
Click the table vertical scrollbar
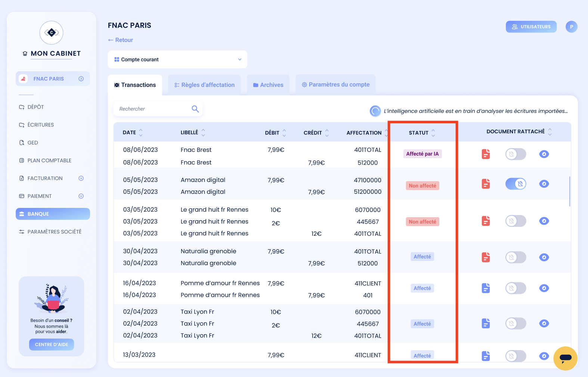pyautogui.click(x=570, y=191)
